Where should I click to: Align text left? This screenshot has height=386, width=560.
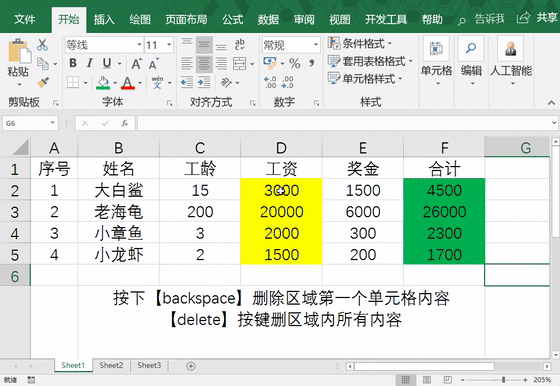coord(187,64)
